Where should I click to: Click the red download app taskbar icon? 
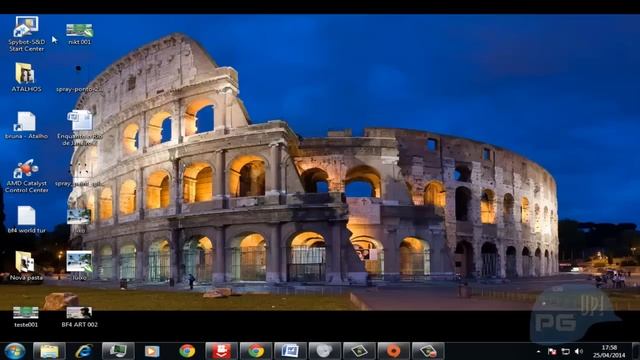coord(221,351)
